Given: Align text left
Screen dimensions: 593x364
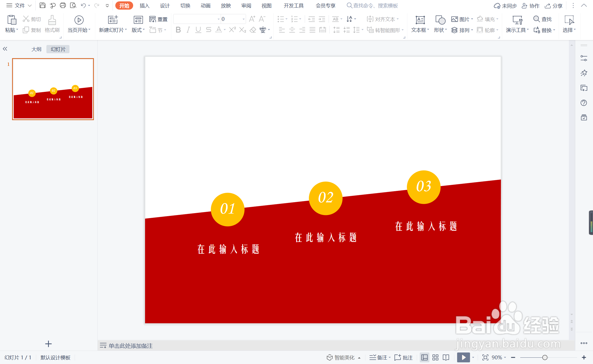Looking at the screenshot, I should 282,30.
